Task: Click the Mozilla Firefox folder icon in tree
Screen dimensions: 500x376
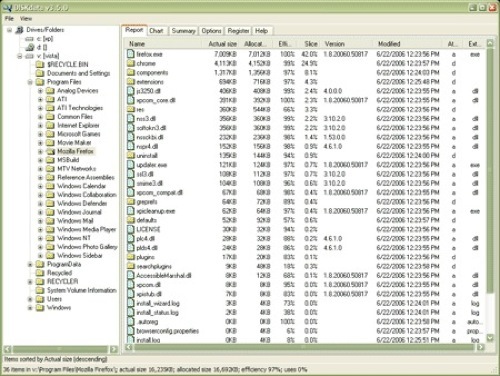Action: pos(50,151)
